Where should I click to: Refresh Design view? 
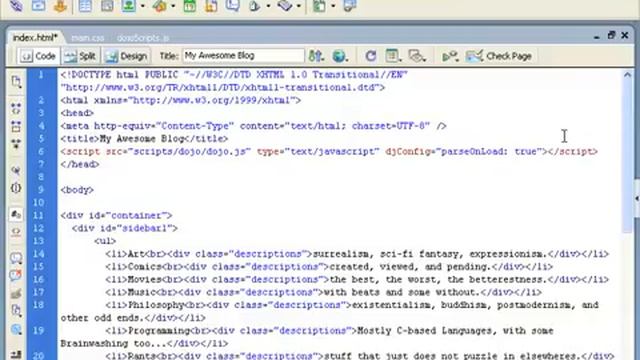pos(371,56)
